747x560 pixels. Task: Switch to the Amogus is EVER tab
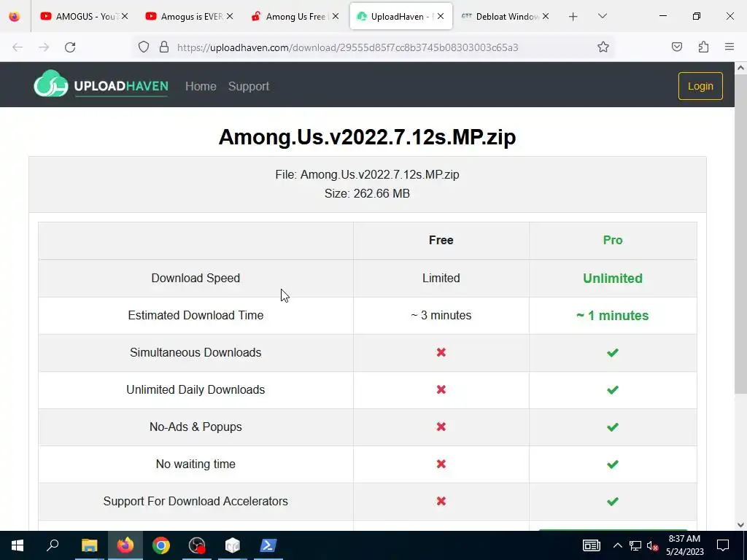pos(190,17)
